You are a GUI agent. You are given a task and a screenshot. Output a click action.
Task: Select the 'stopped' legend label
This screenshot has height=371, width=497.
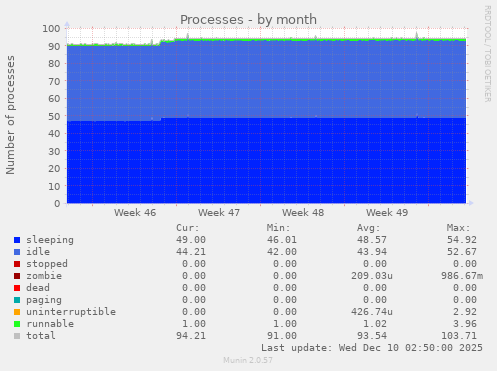click(47, 264)
